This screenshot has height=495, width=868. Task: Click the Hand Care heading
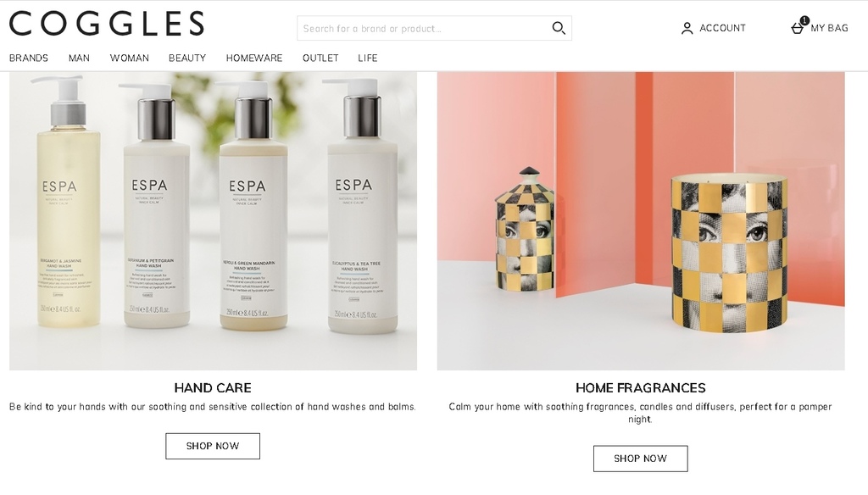[213, 387]
